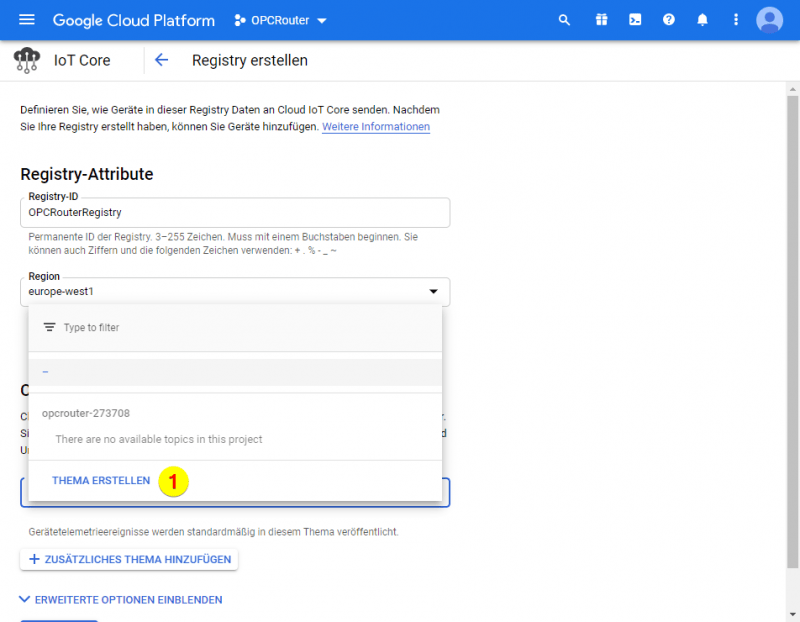Click the back arrow next to Registry erstellen
Image resolution: width=800 pixels, height=622 pixels.
pos(161,60)
